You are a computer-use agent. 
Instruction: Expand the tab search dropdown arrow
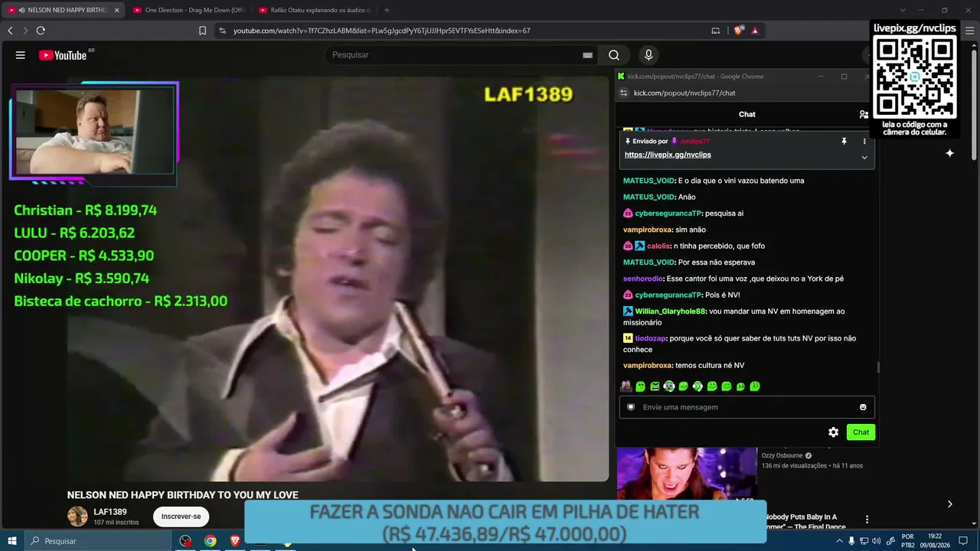coord(903,10)
